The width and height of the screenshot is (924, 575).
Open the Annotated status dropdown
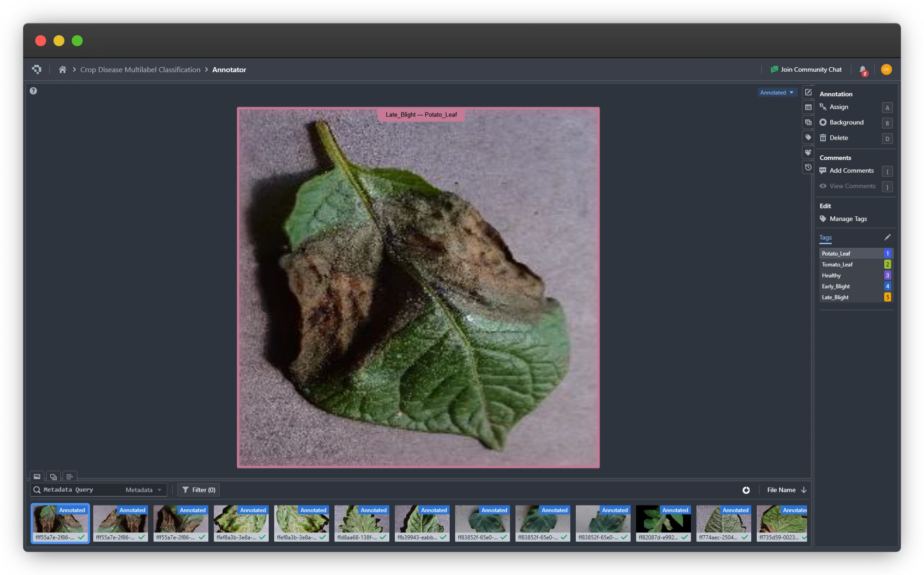click(776, 92)
